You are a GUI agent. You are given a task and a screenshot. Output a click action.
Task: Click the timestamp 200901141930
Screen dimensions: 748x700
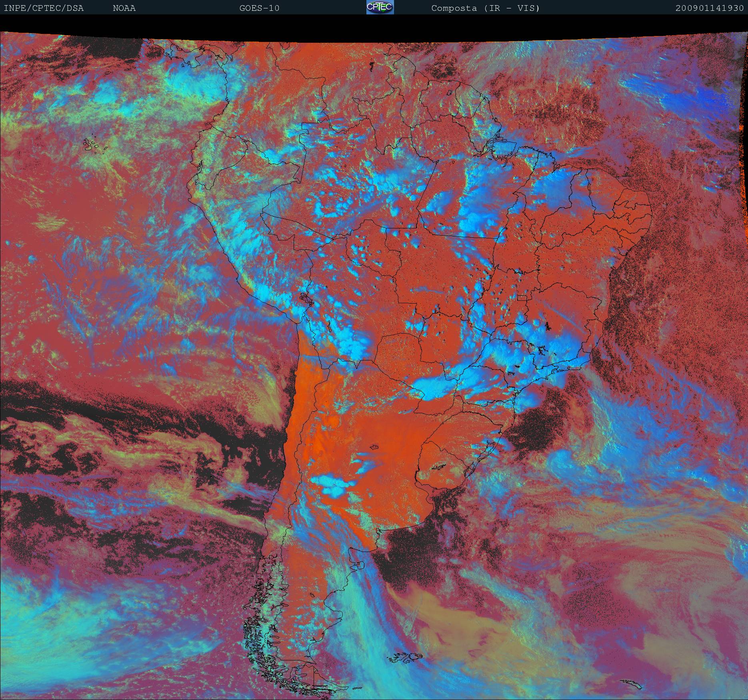[710, 8]
